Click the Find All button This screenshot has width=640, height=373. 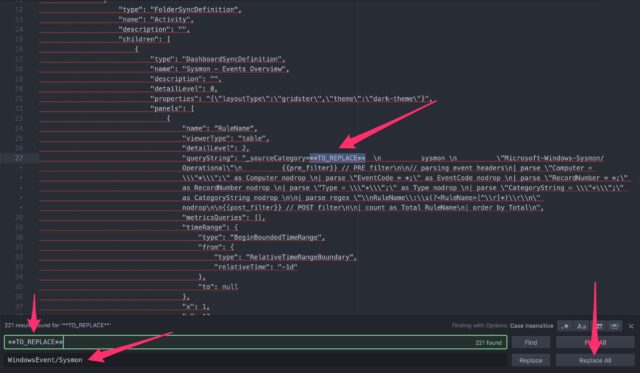595,342
